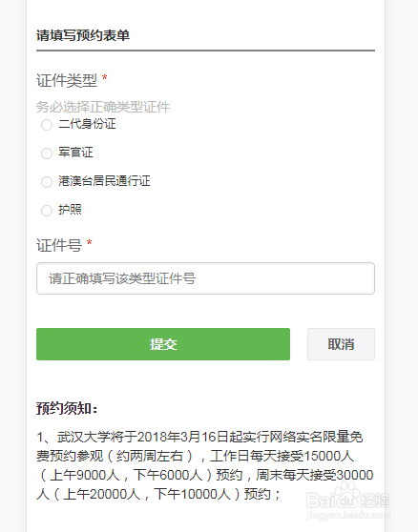Select the 护照 radio button
418x532 pixels.
coord(47,211)
